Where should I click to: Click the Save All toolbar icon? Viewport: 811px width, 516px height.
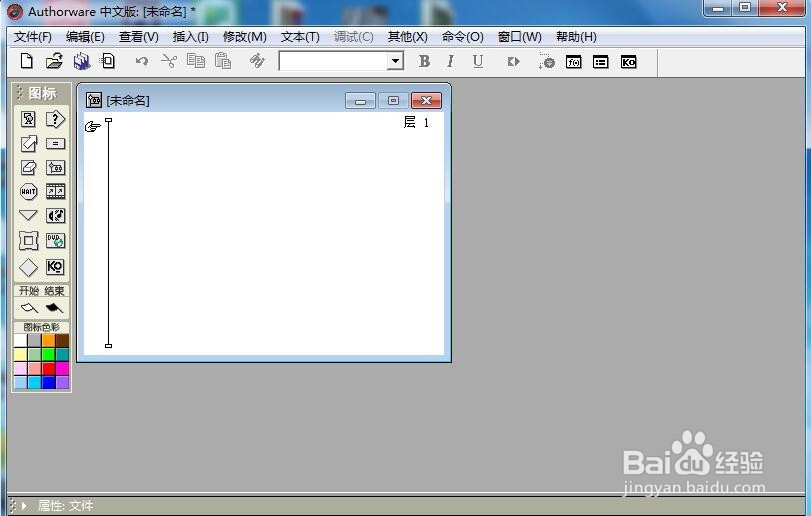point(81,62)
